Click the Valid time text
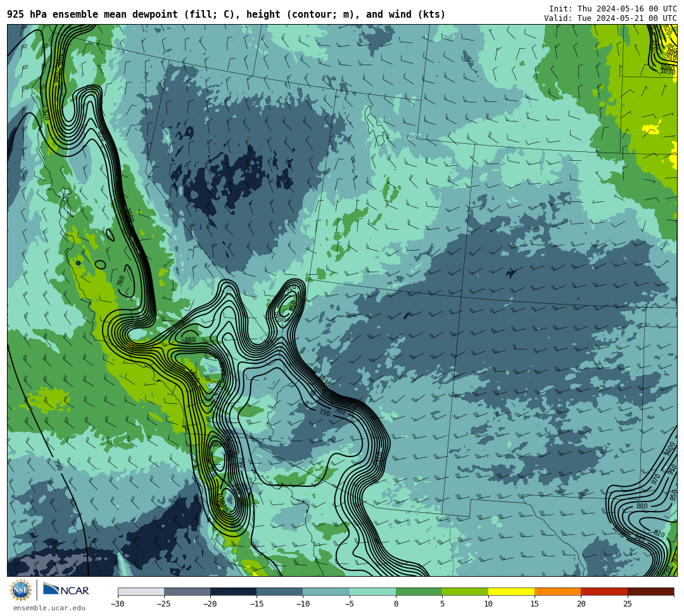This screenshot has height=616, width=684. (x=611, y=18)
